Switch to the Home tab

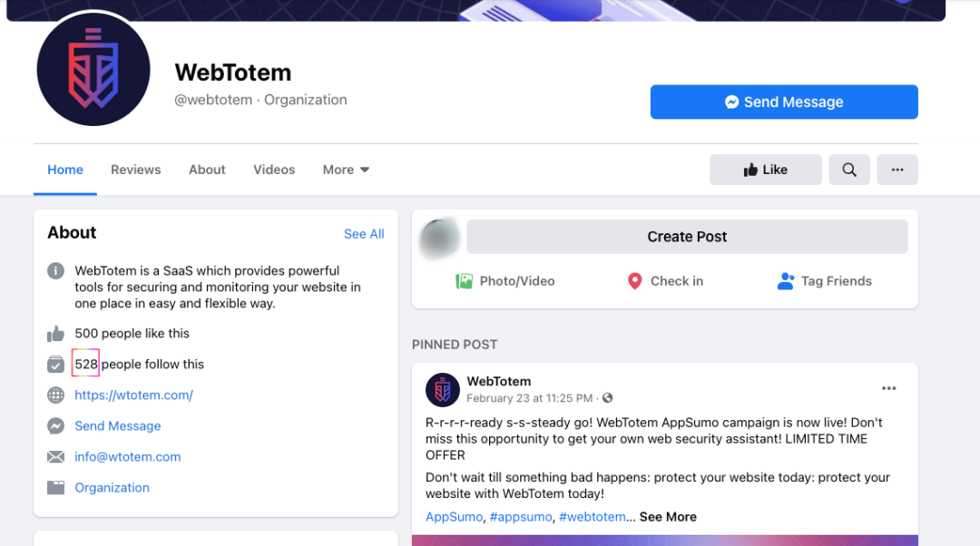[65, 170]
